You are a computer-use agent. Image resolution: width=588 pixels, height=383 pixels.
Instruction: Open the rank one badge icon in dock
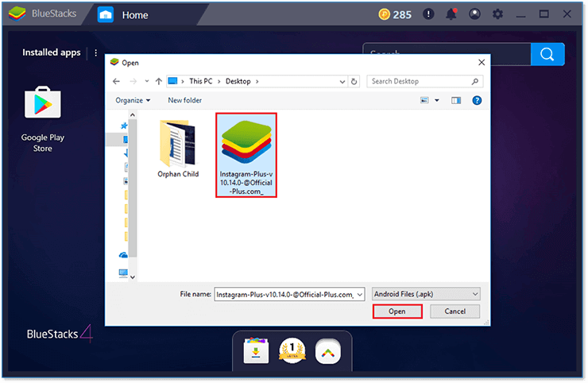[292, 351]
